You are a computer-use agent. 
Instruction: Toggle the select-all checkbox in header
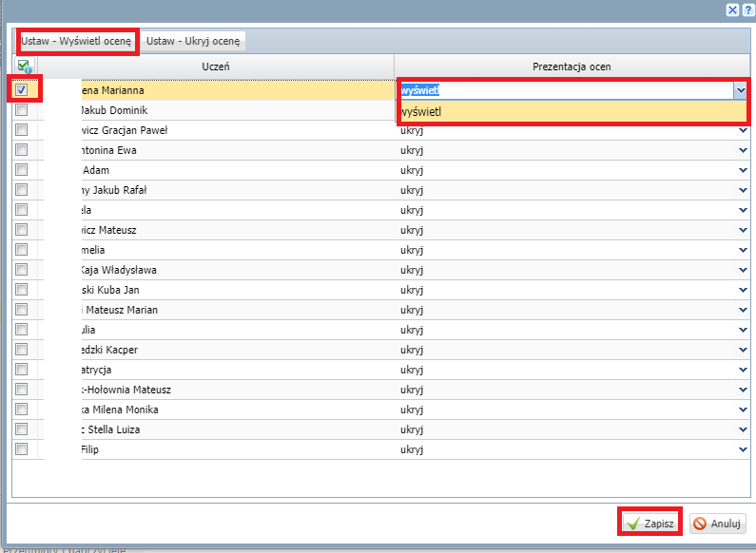(24, 66)
